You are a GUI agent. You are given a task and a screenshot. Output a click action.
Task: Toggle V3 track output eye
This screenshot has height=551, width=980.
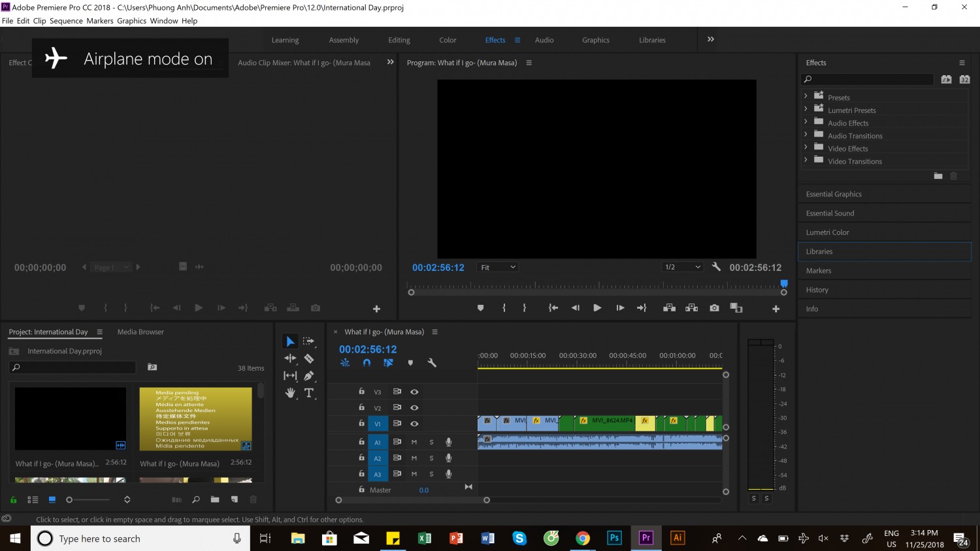tap(414, 392)
